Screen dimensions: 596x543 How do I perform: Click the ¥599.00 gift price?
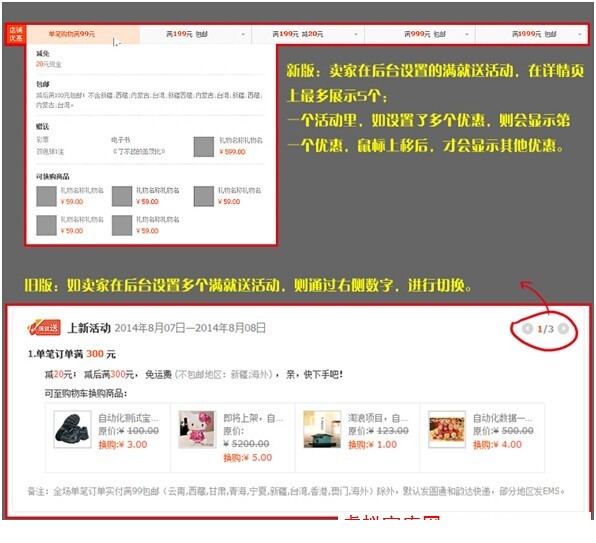(x=232, y=152)
